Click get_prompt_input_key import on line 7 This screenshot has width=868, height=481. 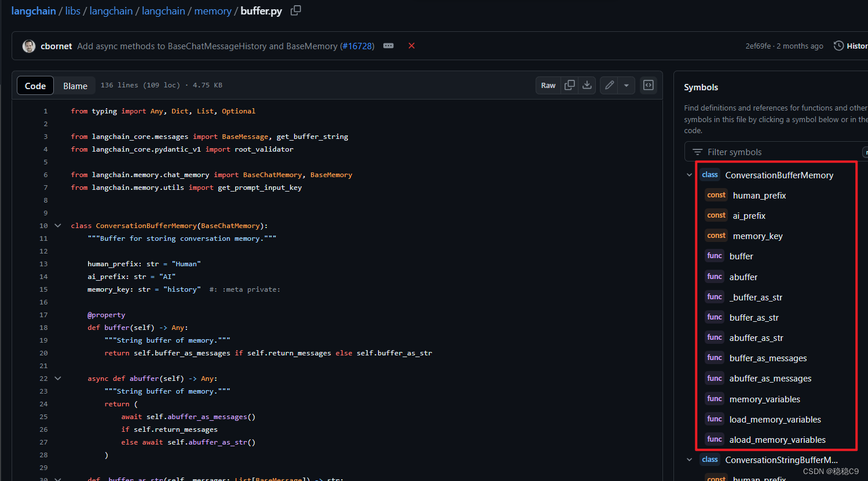click(x=260, y=188)
